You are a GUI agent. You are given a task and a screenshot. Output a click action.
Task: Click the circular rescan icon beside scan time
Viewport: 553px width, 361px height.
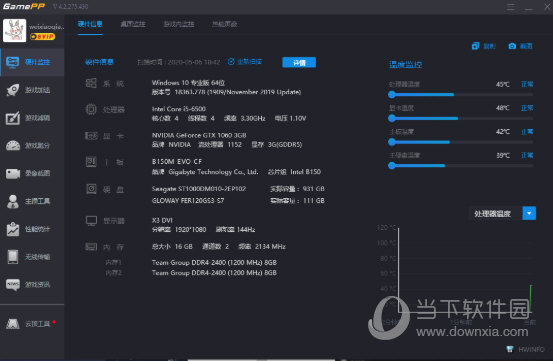tap(231, 62)
